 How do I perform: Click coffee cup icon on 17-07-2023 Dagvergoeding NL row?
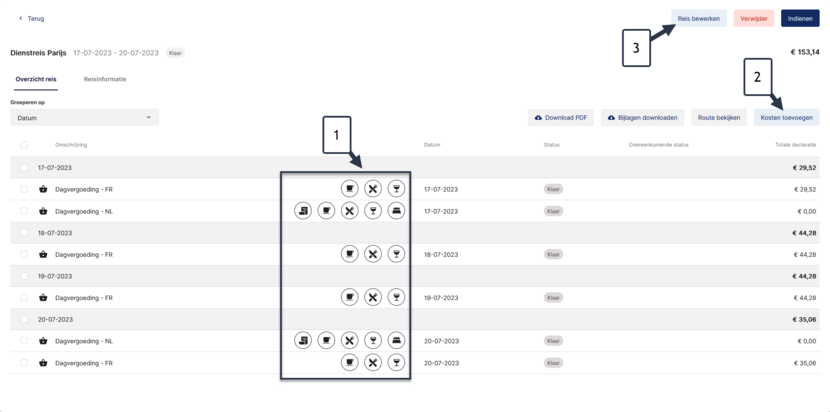click(x=326, y=211)
